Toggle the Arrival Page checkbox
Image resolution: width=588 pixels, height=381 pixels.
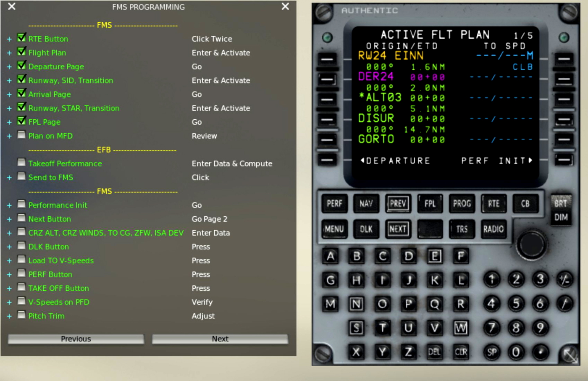coord(21,93)
